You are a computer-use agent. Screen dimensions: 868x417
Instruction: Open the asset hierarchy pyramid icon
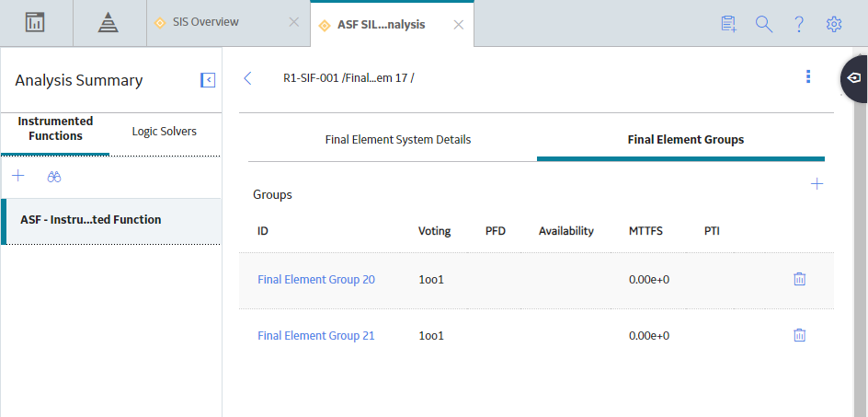[x=108, y=23]
